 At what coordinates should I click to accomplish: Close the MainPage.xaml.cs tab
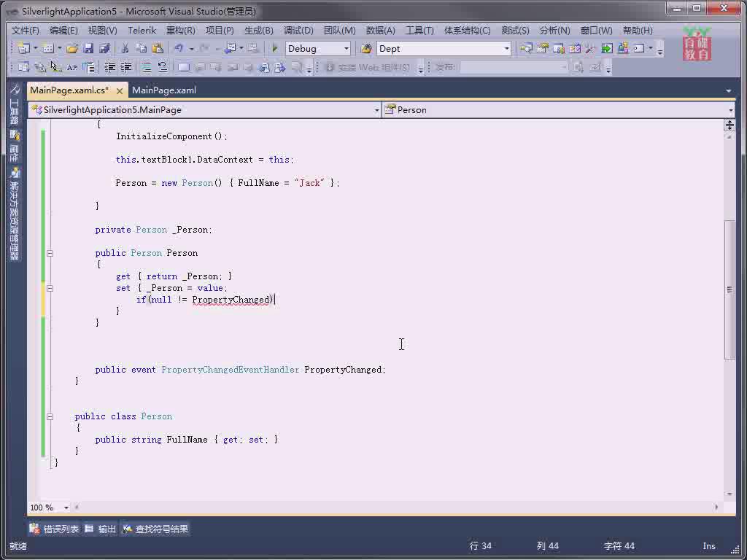[120, 90]
